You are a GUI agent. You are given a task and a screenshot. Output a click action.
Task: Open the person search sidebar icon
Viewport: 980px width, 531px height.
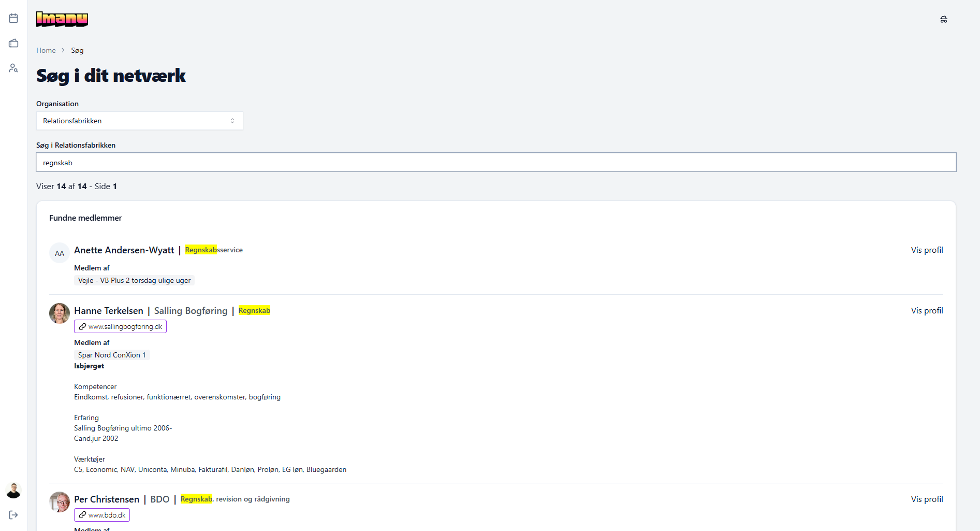tap(13, 68)
